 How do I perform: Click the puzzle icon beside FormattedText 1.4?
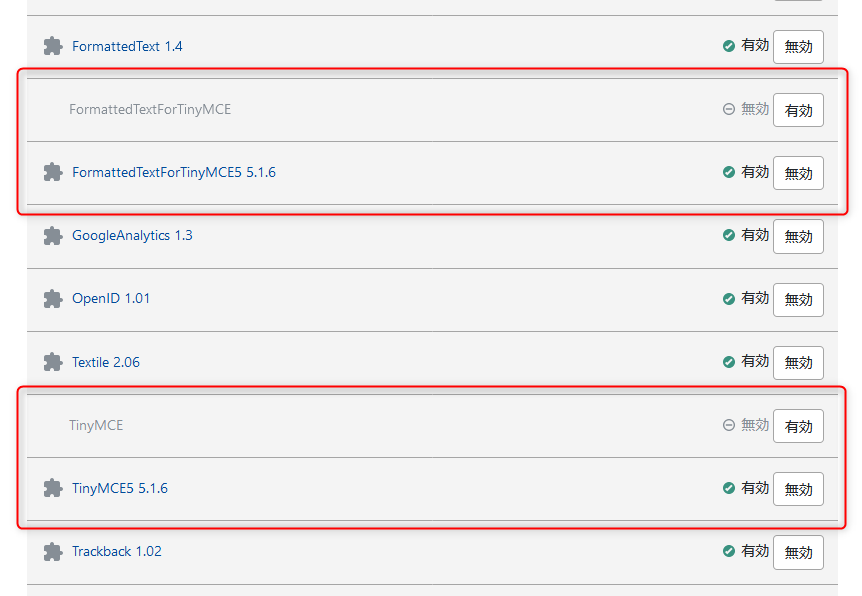tap(53, 46)
